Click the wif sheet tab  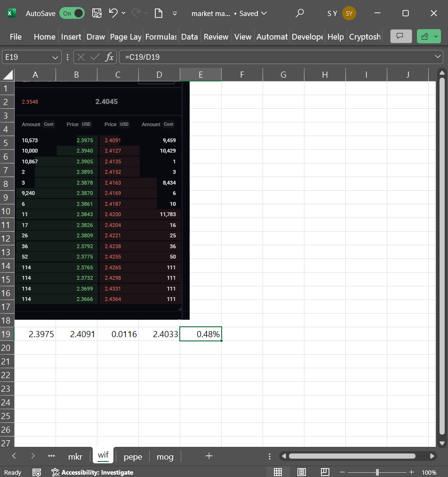[103, 455]
